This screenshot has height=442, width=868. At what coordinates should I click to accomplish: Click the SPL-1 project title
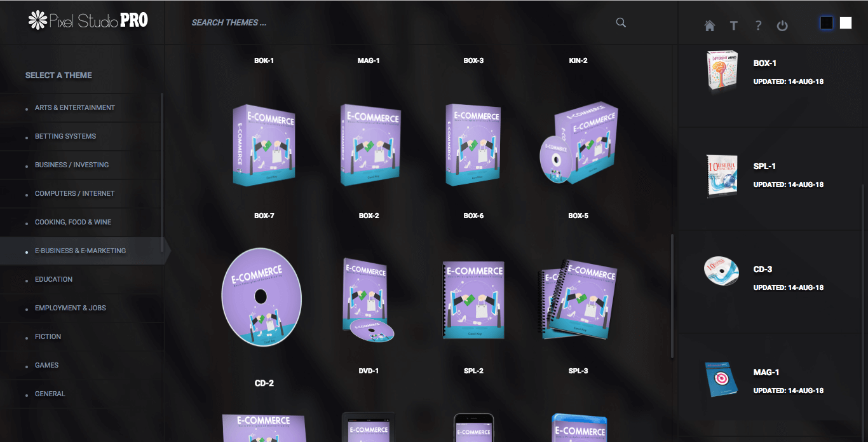click(764, 167)
